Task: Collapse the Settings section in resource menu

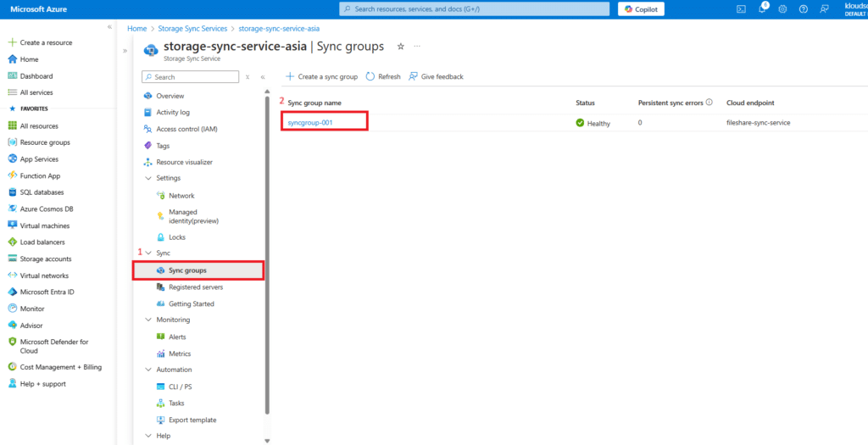Action: pos(148,179)
